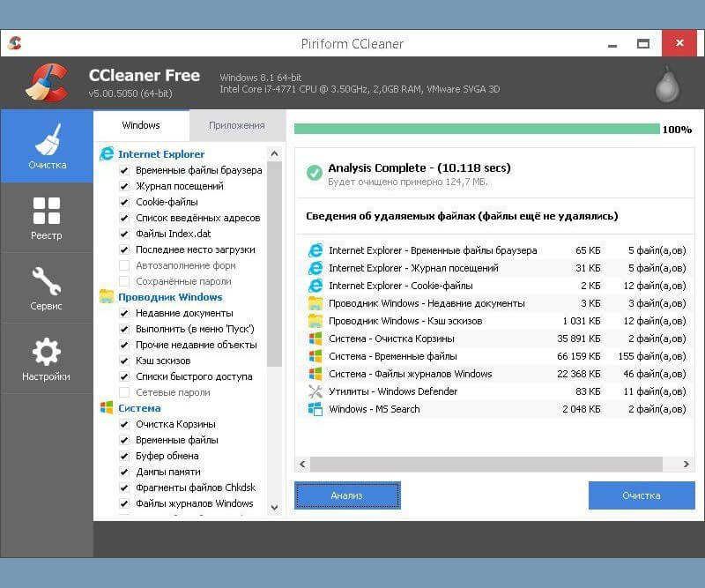This screenshot has width=705, height=588.
Task: Uncheck Дампы памяти checkbox
Action: pyautogui.click(x=124, y=472)
